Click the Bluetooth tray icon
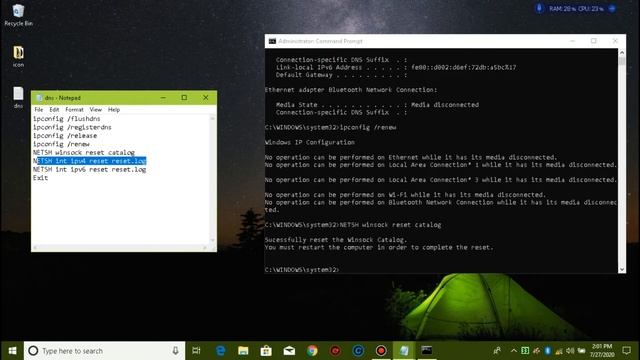 click(x=547, y=351)
